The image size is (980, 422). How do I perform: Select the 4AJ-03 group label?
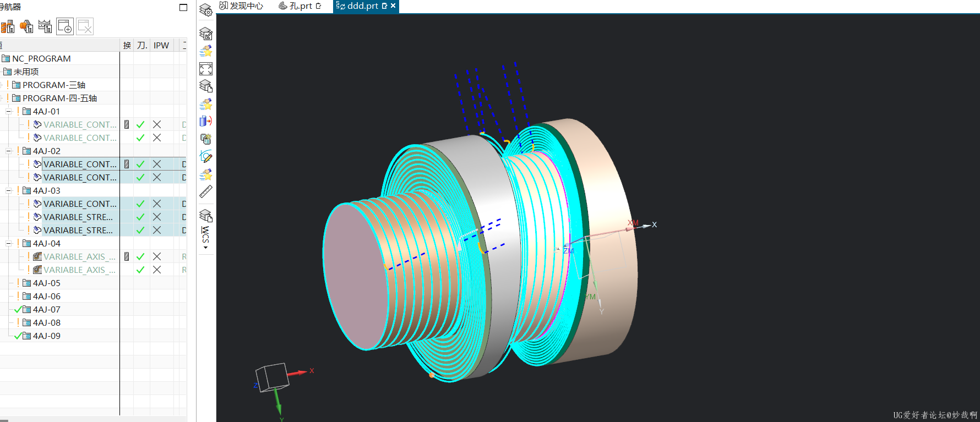pyautogui.click(x=47, y=190)
